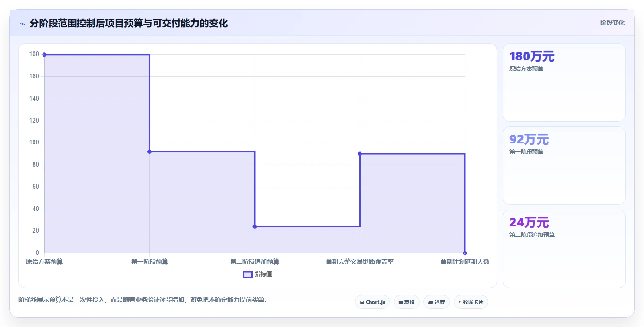Open the 24万元 第二阶段追加预算 card
The width and height of the screenshot is (644, 327).
pos(564,249)
